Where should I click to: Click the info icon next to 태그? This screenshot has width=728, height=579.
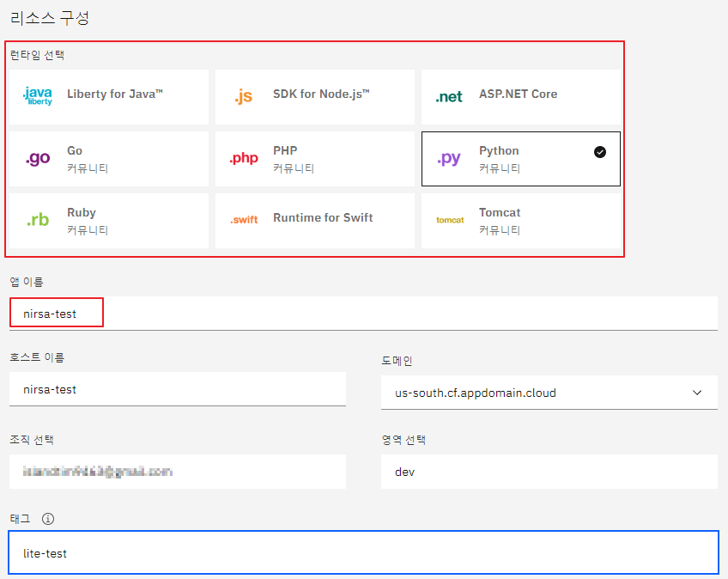[48, 519]
